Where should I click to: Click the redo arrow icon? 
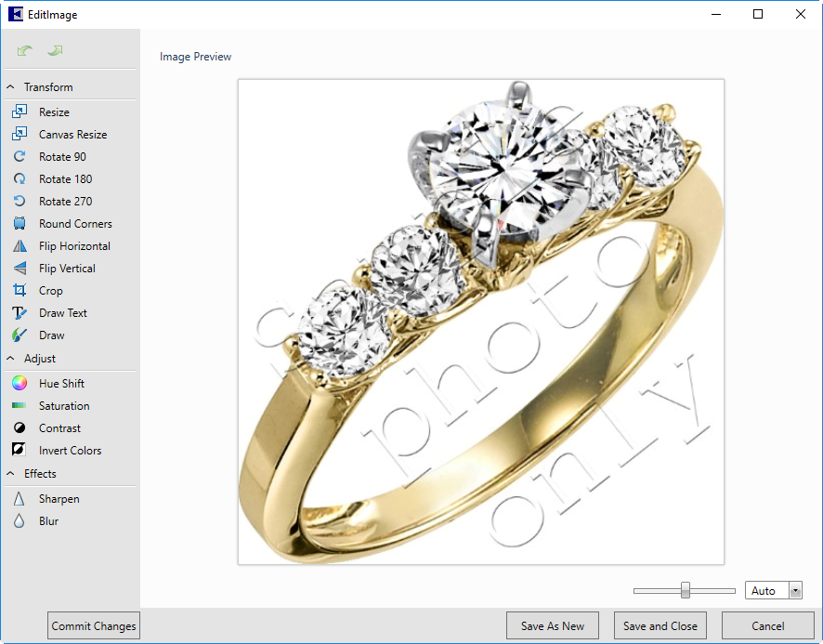coord(56,50)
